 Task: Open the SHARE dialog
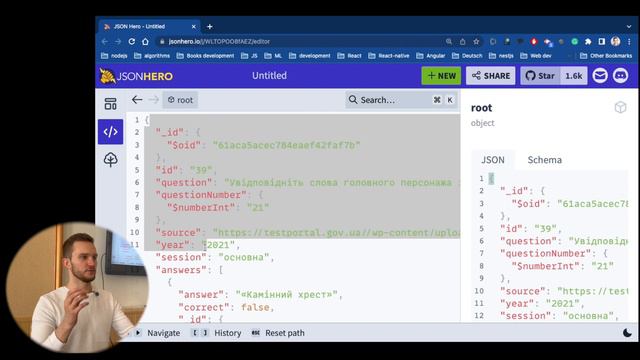491,76
